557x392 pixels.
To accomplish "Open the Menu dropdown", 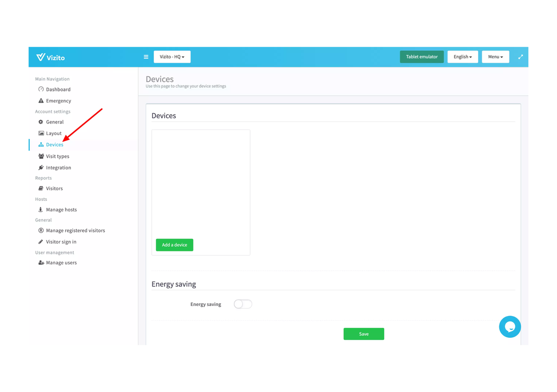I will point(495,57).
